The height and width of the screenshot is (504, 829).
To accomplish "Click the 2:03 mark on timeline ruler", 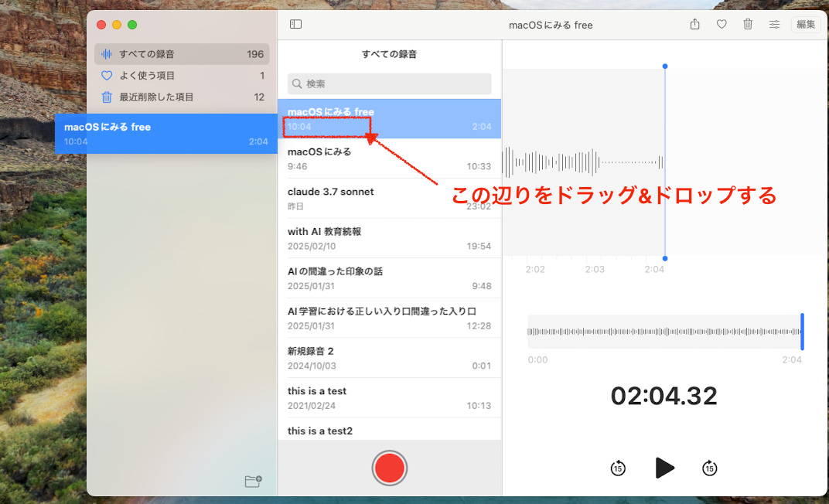I will coord(594,270).
